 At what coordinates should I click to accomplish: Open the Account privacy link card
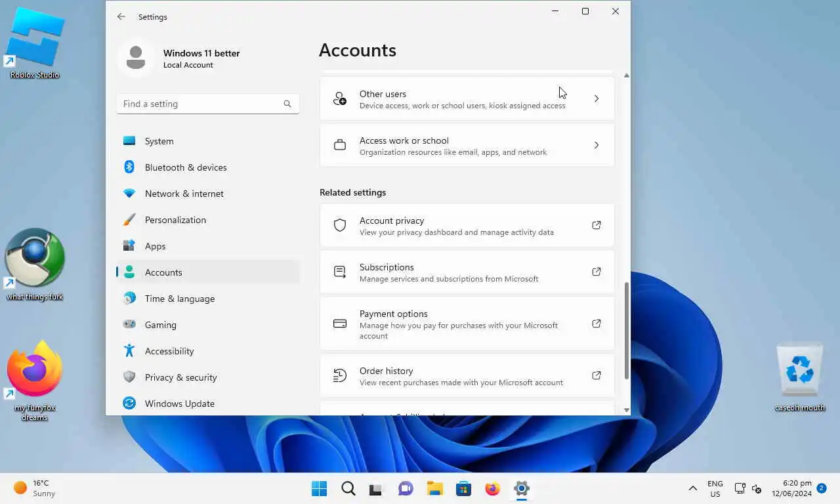(467, 225)
